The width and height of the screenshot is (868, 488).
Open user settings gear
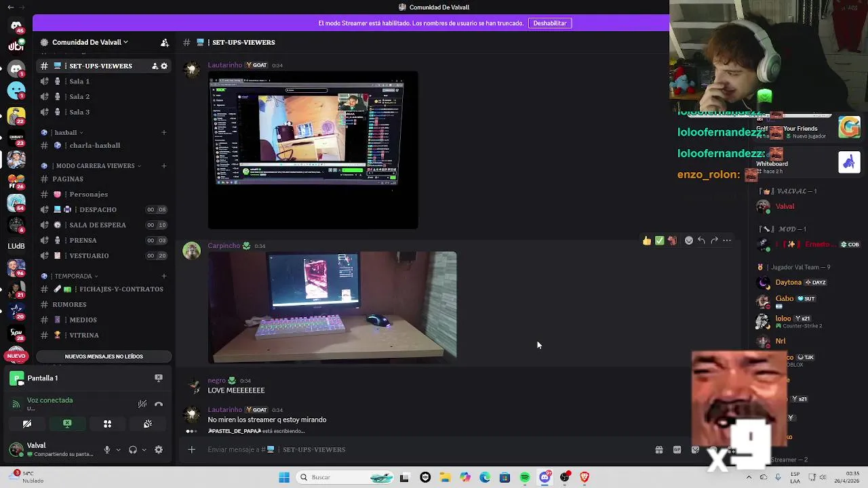coord(159,449)
